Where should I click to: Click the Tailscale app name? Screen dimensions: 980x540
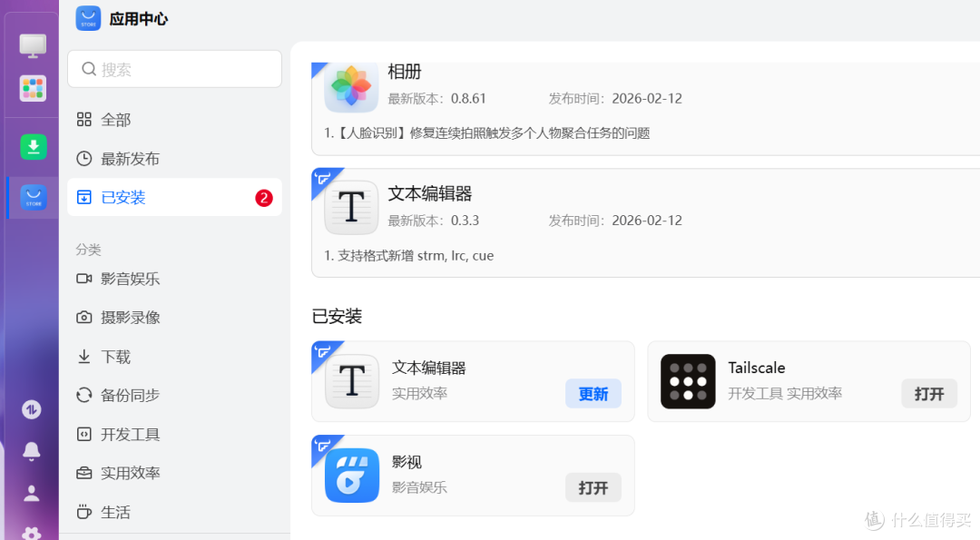pos(756,368)
